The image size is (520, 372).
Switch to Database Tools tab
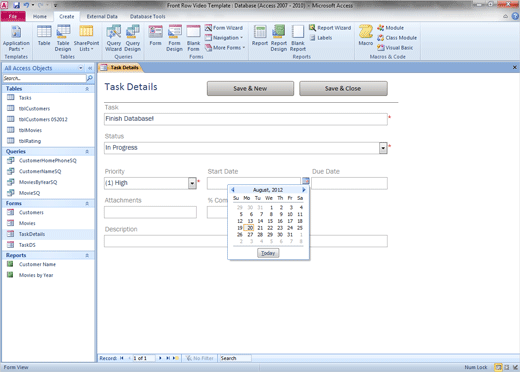148,16
